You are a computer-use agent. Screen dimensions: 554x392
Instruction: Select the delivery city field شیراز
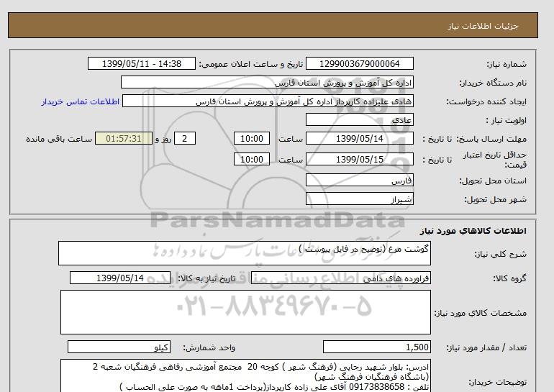[359, 199]
